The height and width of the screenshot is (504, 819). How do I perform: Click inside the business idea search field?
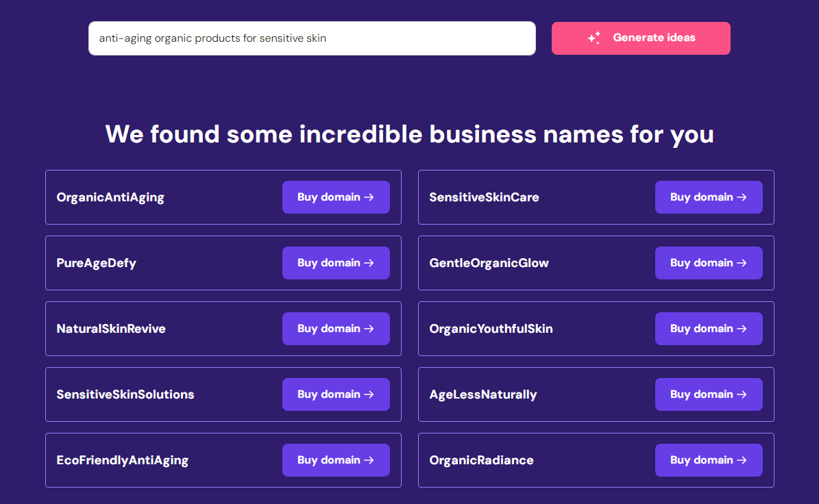click(x=312, y=38)
